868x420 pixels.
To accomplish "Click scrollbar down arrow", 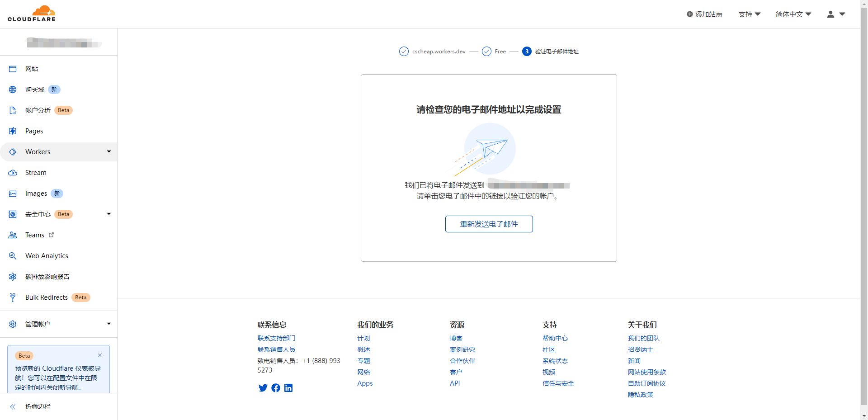I will [x=864, y=416].
